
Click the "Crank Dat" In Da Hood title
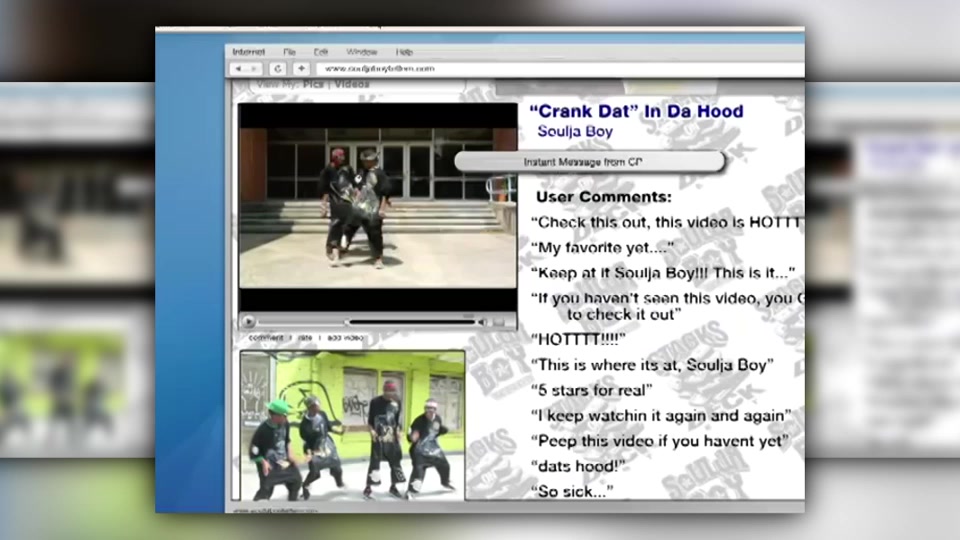636,111
